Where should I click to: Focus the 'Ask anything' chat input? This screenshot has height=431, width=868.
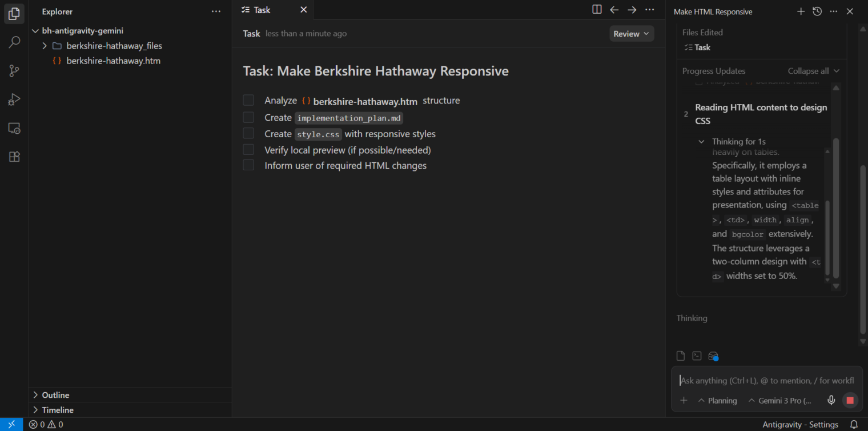(x=765, y=381)
